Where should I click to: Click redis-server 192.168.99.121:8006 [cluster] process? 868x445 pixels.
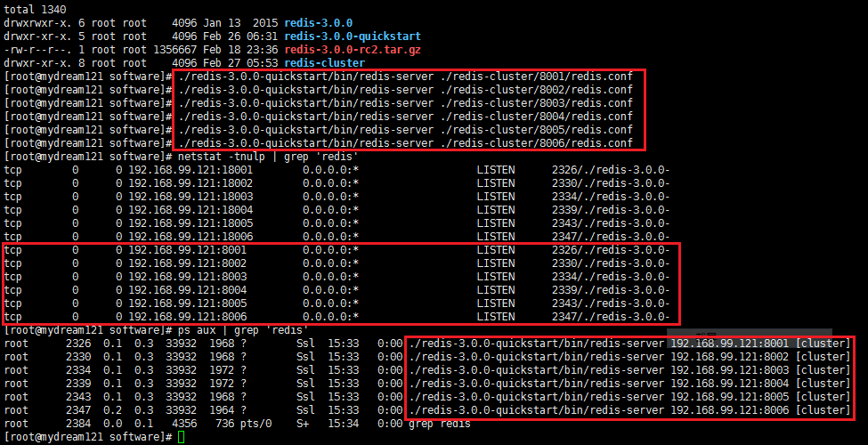point(629,410)
